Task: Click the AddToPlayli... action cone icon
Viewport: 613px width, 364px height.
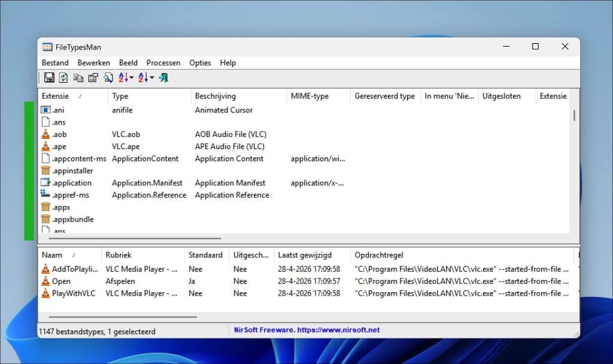Action: pyautogui.click(x=45, y=269)
